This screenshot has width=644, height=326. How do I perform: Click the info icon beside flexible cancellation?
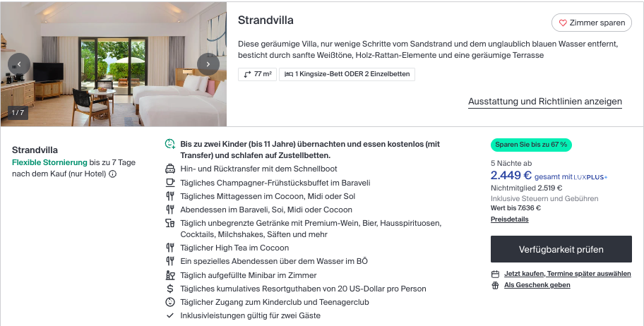pyautogui.click(x=113, y=174)
